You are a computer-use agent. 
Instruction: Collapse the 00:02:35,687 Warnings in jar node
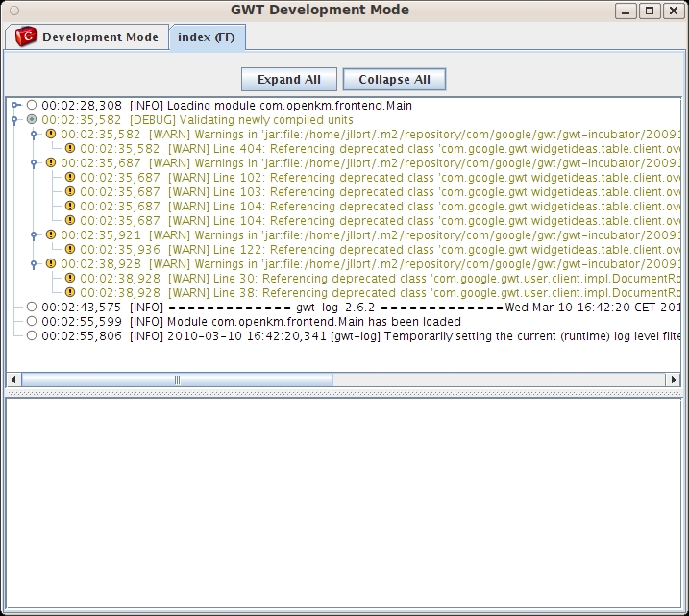pos(34,163)
